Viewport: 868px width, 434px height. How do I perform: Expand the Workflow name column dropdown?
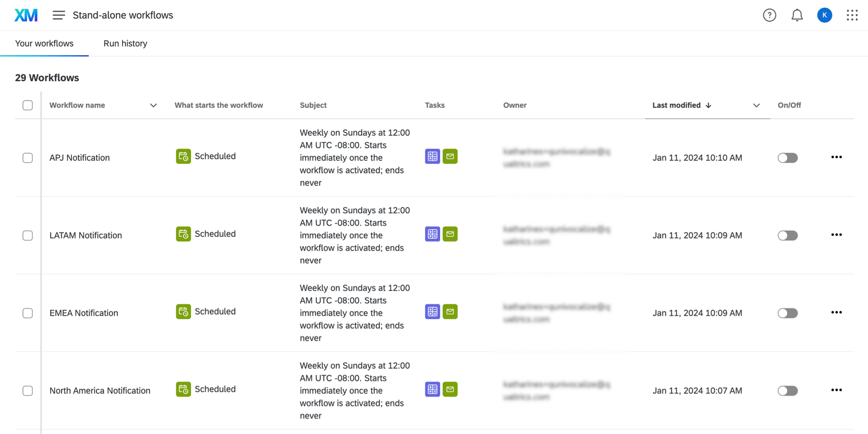point(153,105)
